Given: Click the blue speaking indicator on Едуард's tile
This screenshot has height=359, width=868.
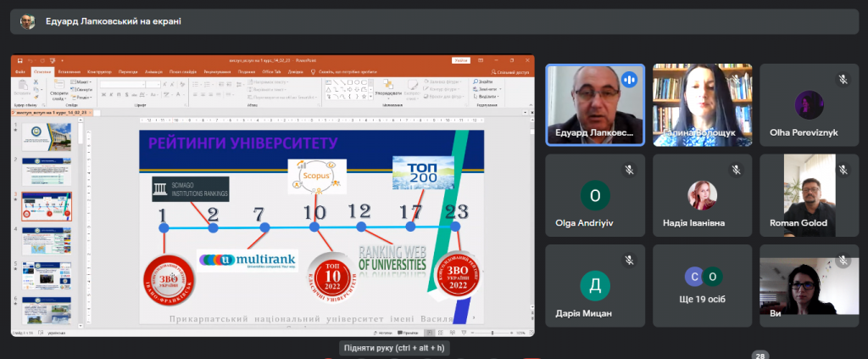Looking at the screenshot, I should tap(629, 79).
